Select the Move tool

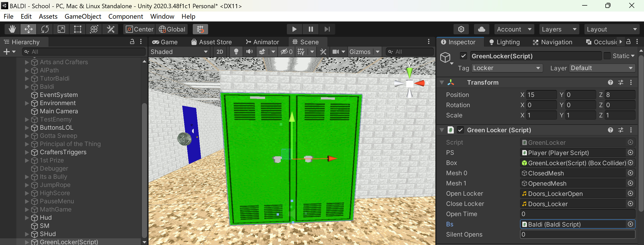(x=28, y=29)
